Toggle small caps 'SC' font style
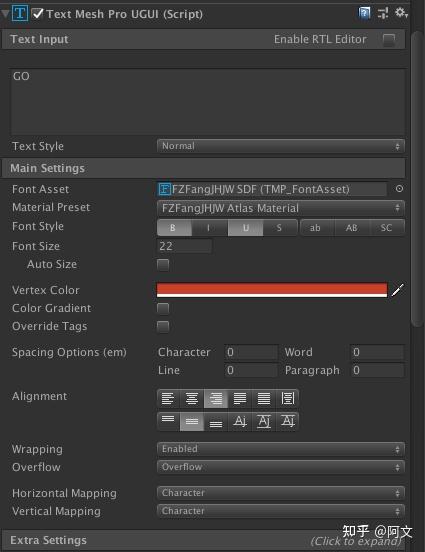 (387, 228)
